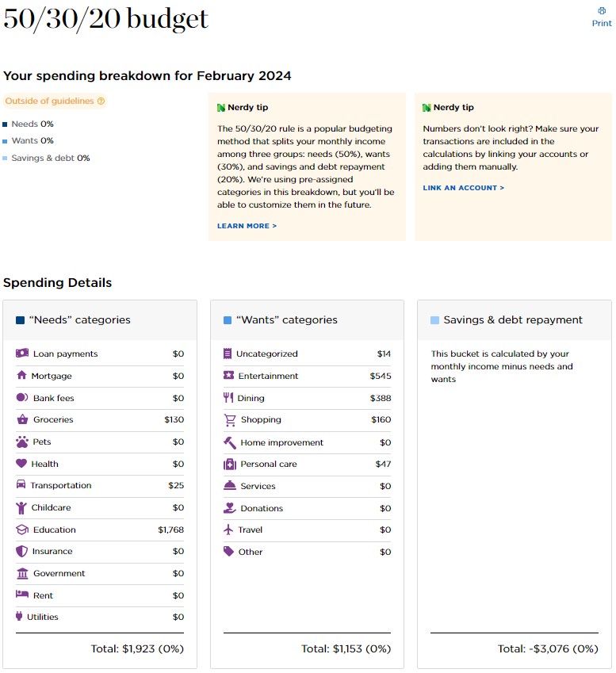The image size is (616, 673).
Task: Click the "Wants" categories panel header
Action: (x=307, y=320)
